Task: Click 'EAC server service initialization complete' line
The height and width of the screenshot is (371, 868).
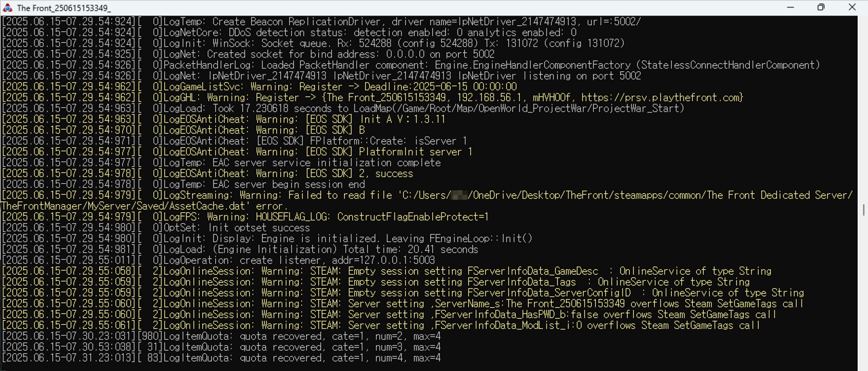Action: pyautogui.click(x=221, y=163)
